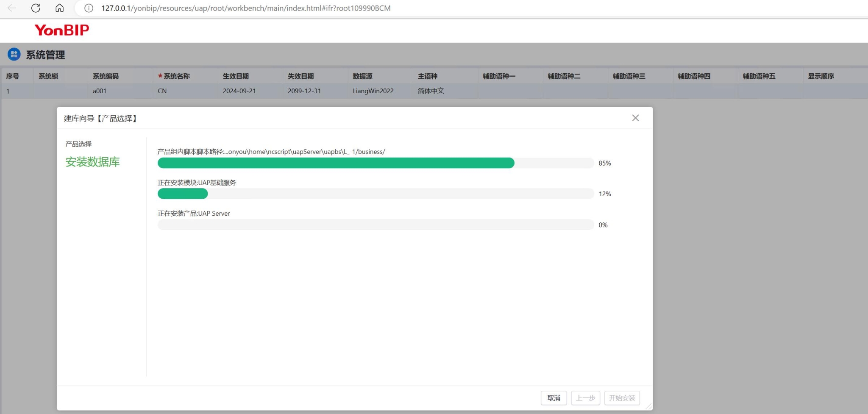Click the blue 系统管理 grid icon
868x414 pixels.
[14, 54]
